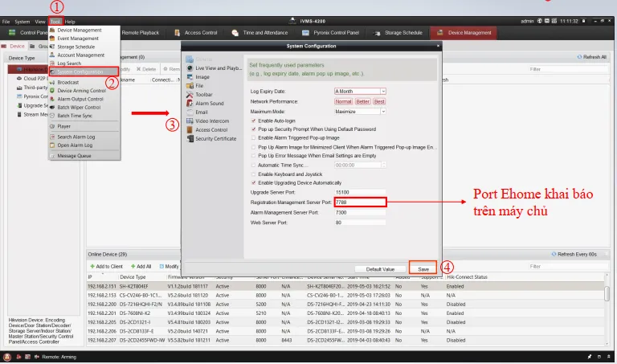Uncheck Enable Auto-login
The height and width of the screenshot is (364, 617).
(x=254, y=121)
